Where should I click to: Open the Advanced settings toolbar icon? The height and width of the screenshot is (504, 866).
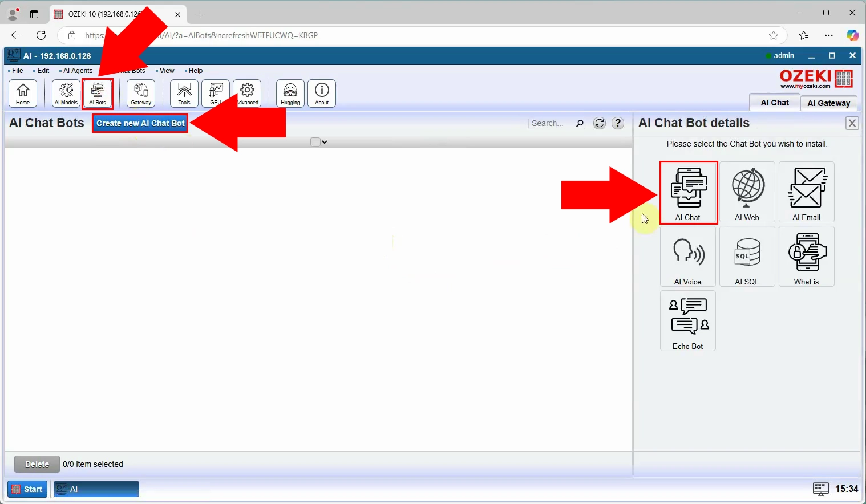tap(247, 94)
